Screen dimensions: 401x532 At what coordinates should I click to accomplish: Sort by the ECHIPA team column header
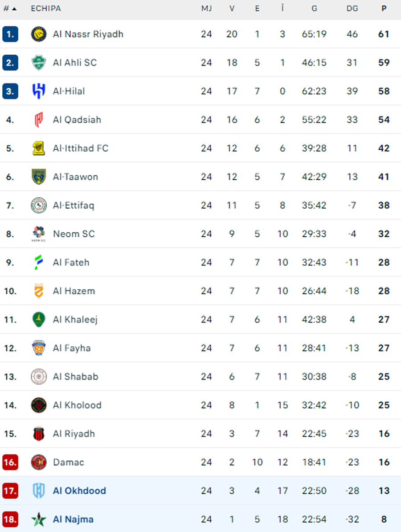[x=46, y=8]
